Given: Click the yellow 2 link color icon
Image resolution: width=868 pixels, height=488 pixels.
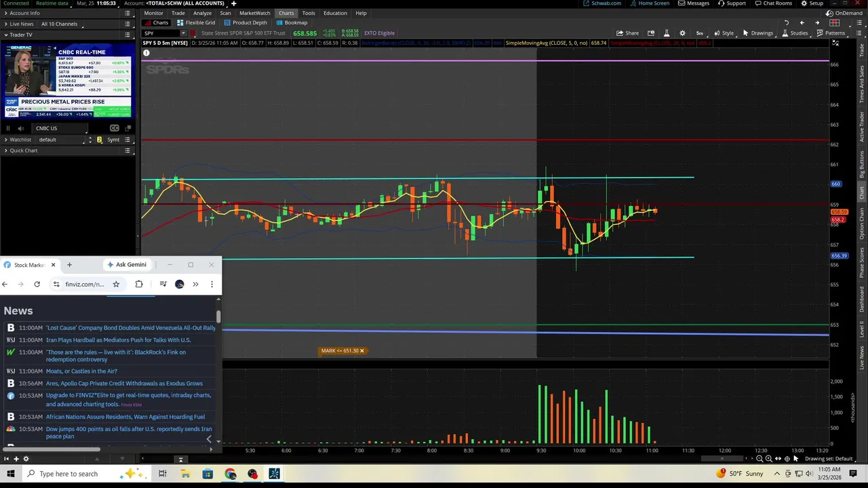Looking at the screenshot, I should pyautogui.click(x=99, y=140).
